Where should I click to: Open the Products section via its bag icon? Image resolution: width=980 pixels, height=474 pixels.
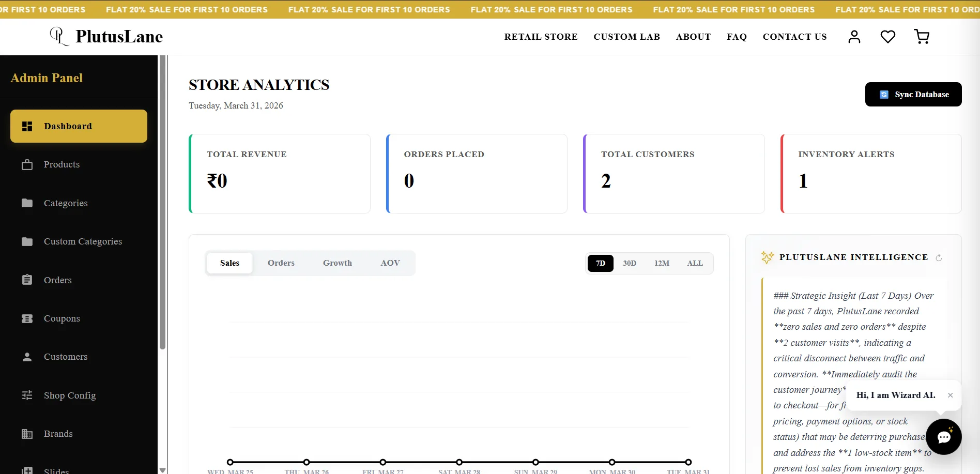pyautogui.click(x=27, y=164)
